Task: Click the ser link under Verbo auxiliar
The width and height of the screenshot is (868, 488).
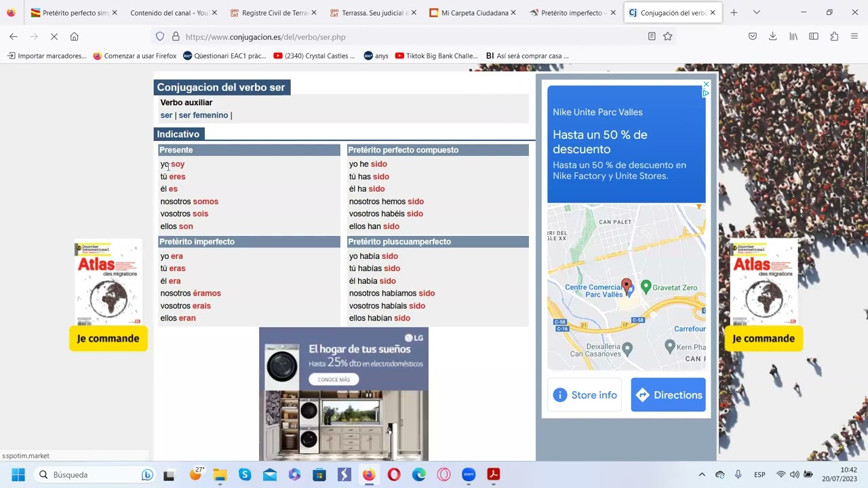Action: pos(166,115)
